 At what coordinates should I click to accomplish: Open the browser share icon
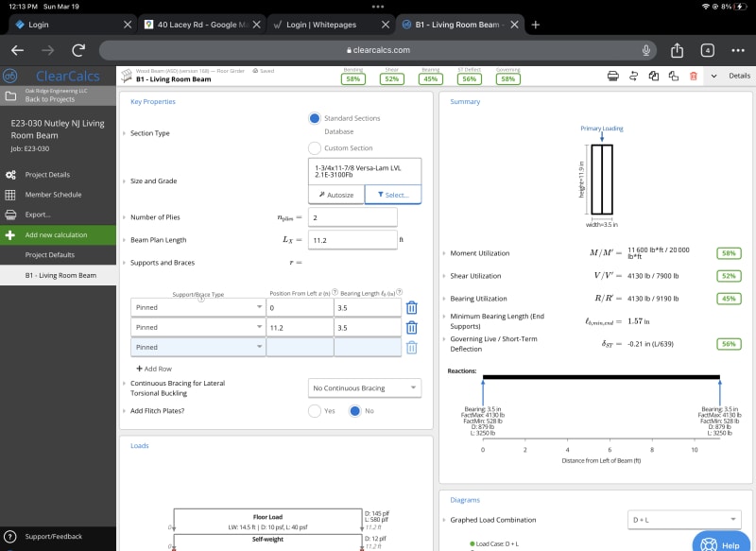[677, 50]
